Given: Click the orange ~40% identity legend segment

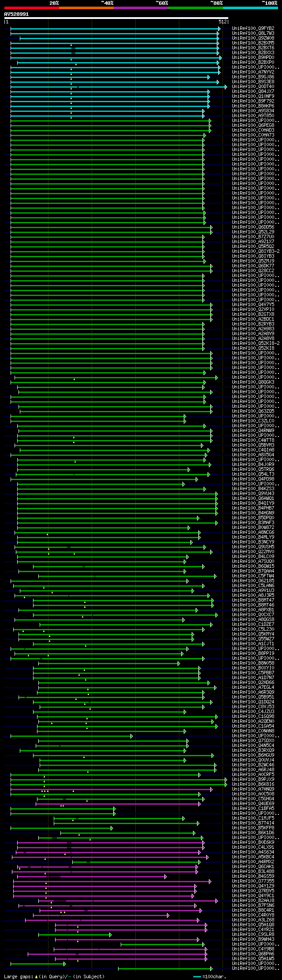Looking at the screenshot, I should (86, 8).
